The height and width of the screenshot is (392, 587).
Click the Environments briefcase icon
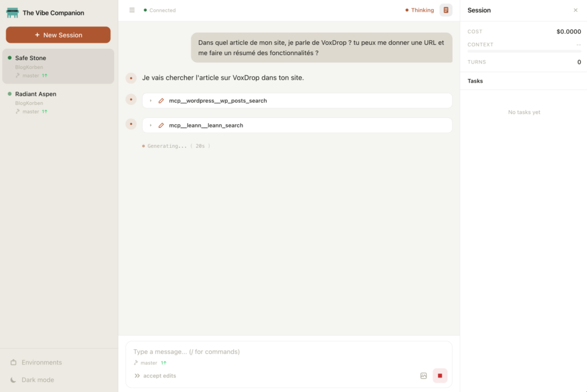[x=14, y=363]
